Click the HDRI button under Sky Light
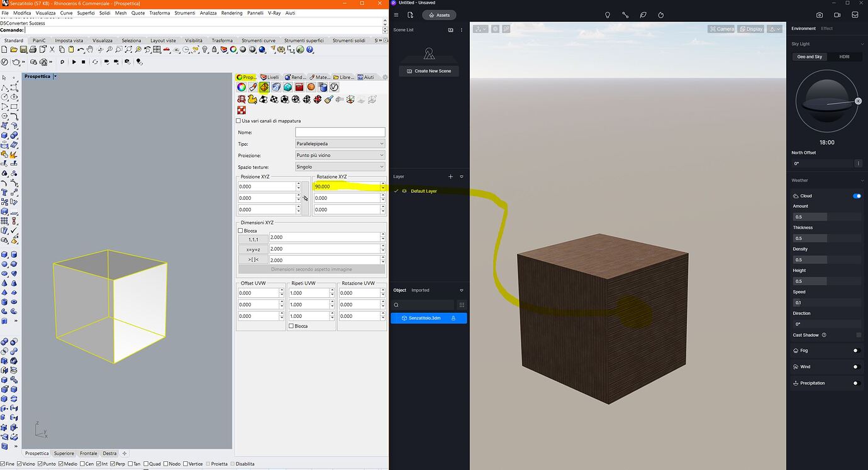 (x=844, y=57)
